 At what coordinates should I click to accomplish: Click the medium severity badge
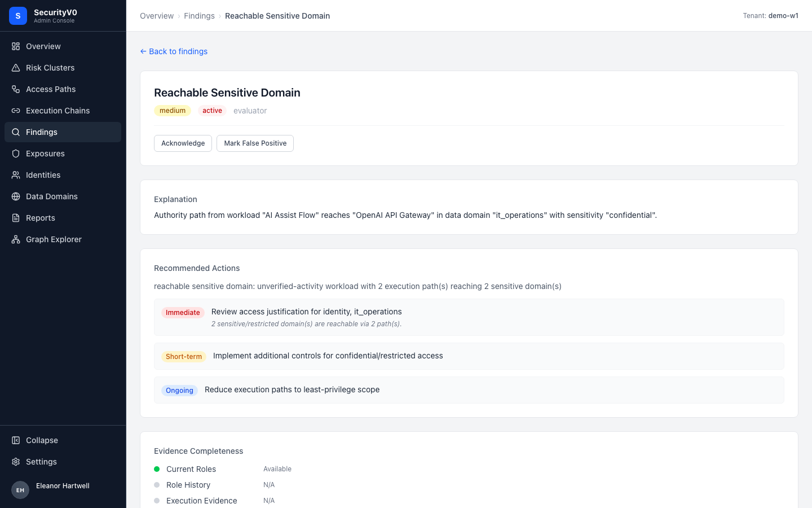pyautogui.click(x=173, y=111)
